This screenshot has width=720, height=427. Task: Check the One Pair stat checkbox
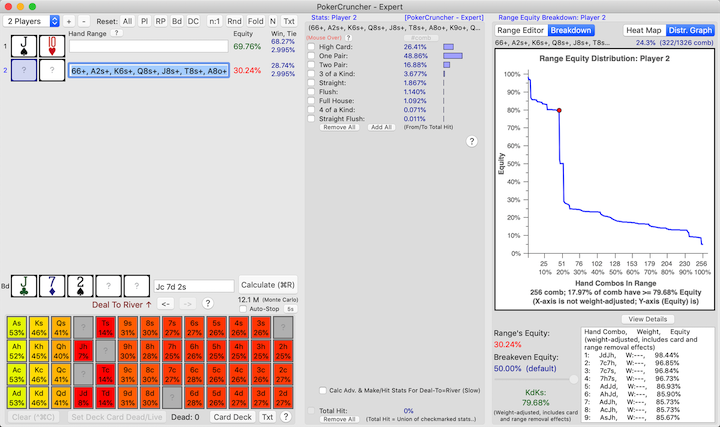311,56
